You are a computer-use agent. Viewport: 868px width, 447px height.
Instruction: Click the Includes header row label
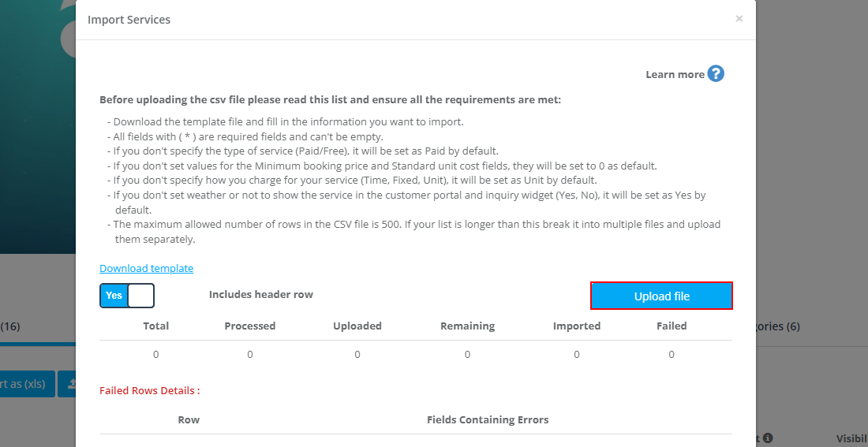coord(261,294)
